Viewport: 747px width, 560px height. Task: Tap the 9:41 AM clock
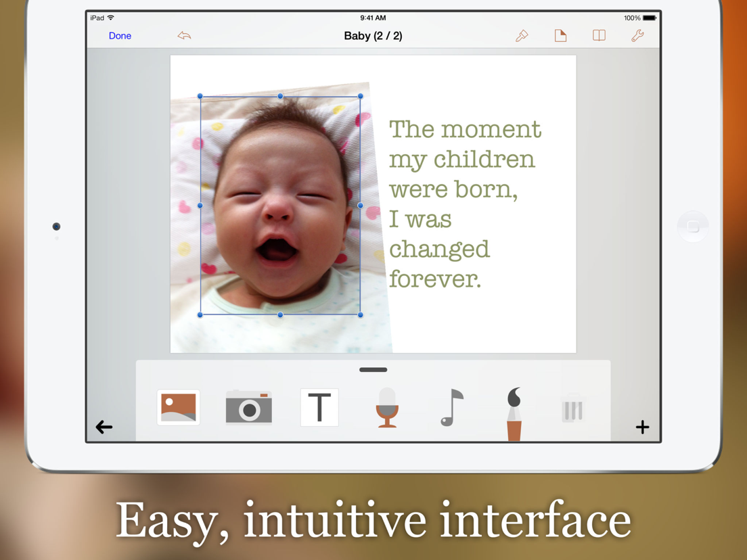click(x=373, y=18)
